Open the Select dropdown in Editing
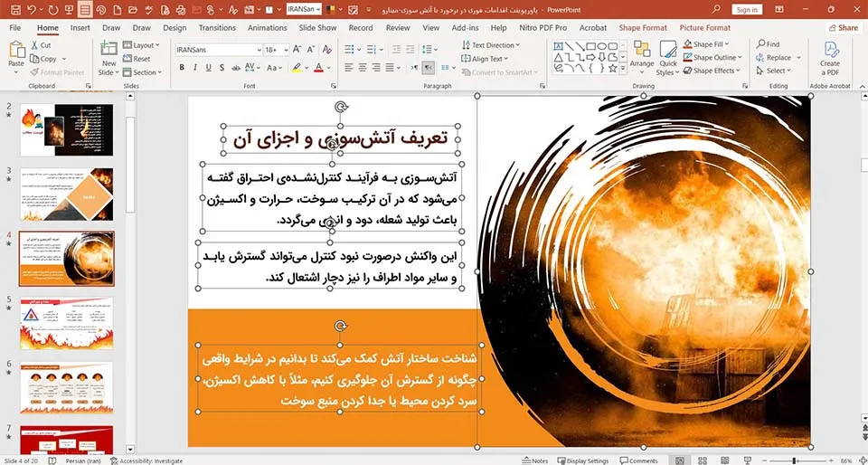The width and height of the screenshot is (868, 465). click(x=774, y=71)
